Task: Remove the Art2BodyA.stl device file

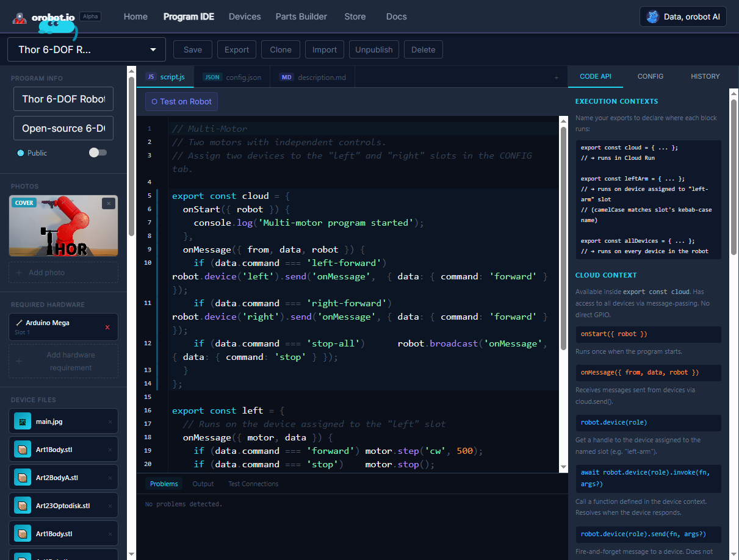Action: tap(110, 478)
